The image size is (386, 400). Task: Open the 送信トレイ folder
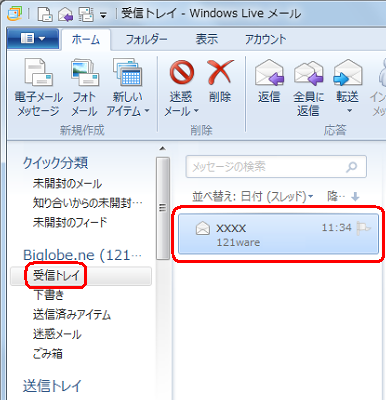point(52,386)
